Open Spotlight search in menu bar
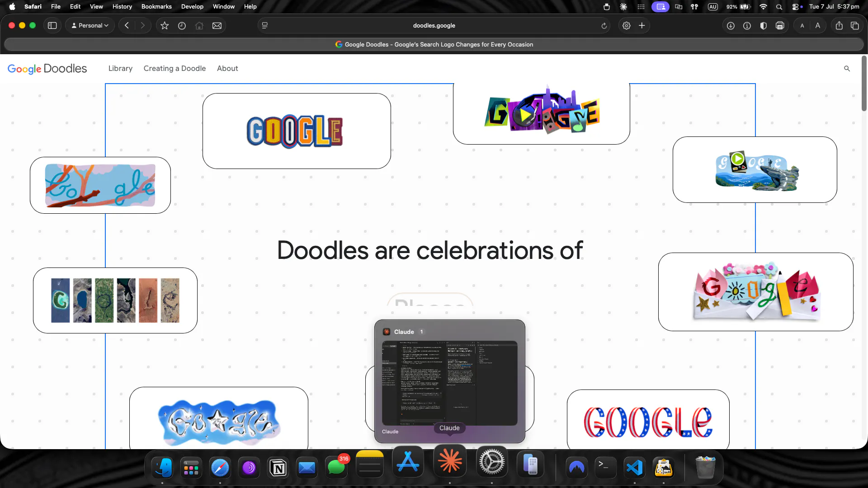This screenshot has height=488, width=868. click(779, 6)
